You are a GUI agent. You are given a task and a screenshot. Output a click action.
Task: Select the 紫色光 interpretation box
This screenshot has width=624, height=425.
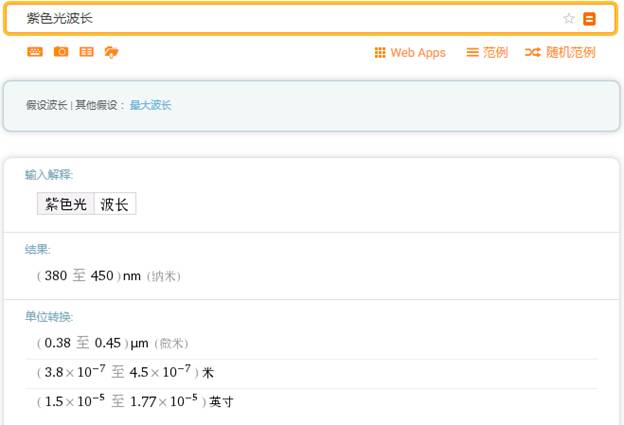(66, 204)
